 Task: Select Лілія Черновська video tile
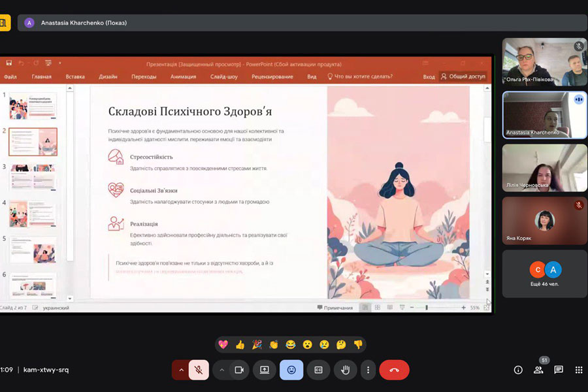(x=544, y=168)
